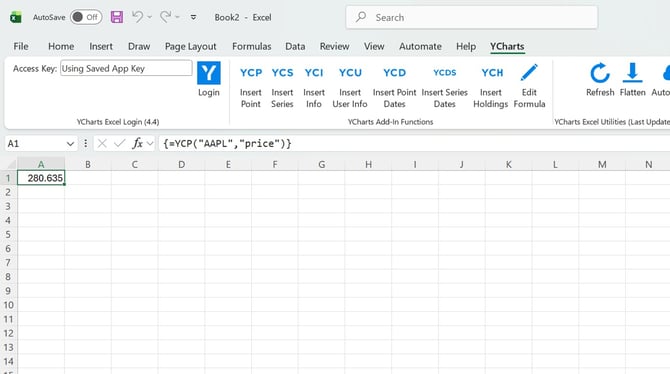Click the formula bar containing YCP formula
Image resolution: width=670 pixels, height=374 pixels.
pos(414,144)
